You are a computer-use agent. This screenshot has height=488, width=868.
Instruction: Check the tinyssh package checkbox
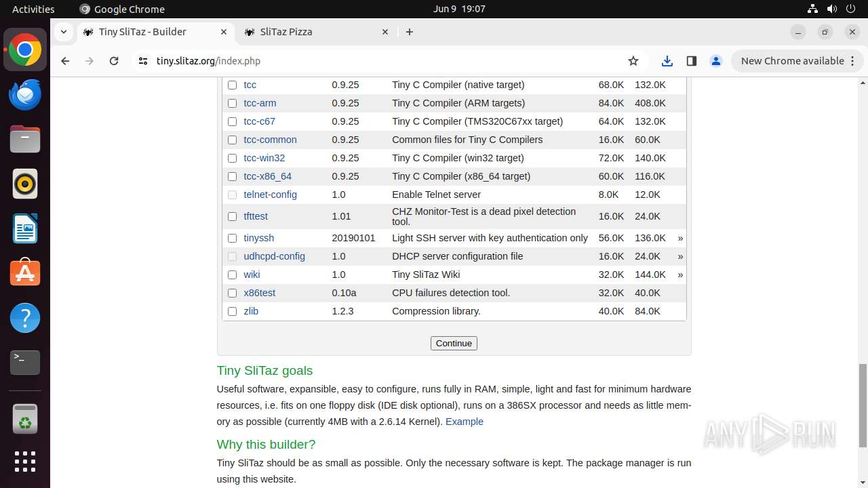(232, 238)
